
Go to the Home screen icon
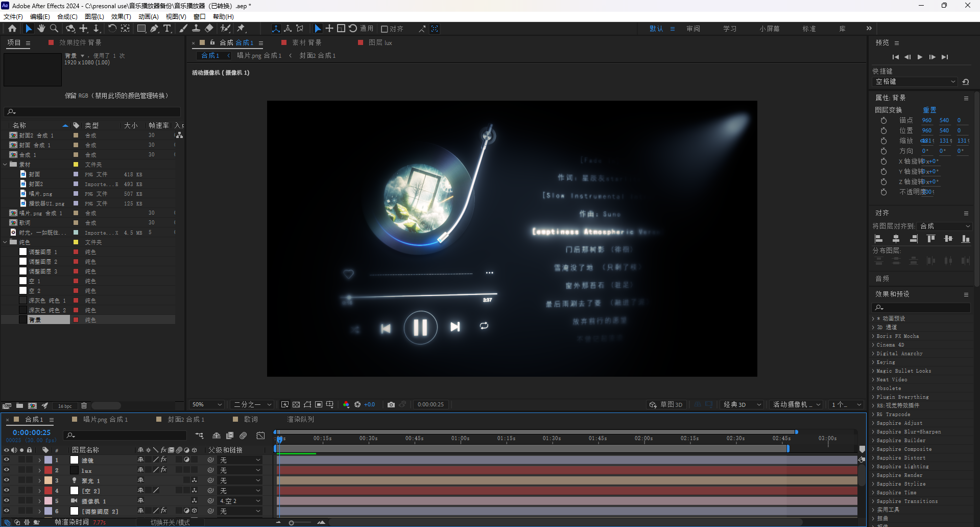[12, 29]
